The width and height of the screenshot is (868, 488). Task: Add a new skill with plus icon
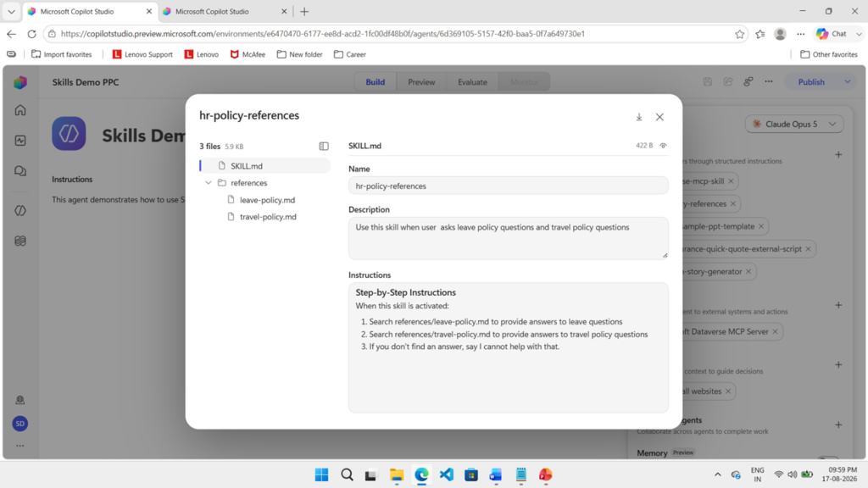click(838, 155)
